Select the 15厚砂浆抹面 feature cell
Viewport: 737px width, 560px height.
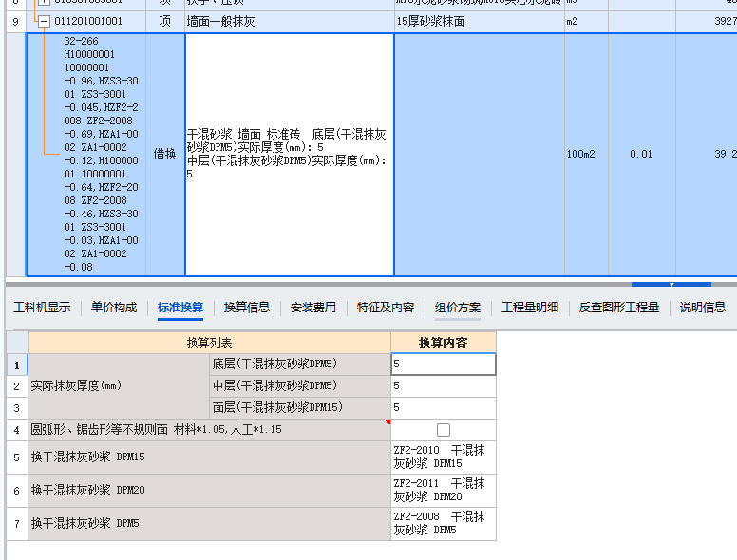coord(480,22)
